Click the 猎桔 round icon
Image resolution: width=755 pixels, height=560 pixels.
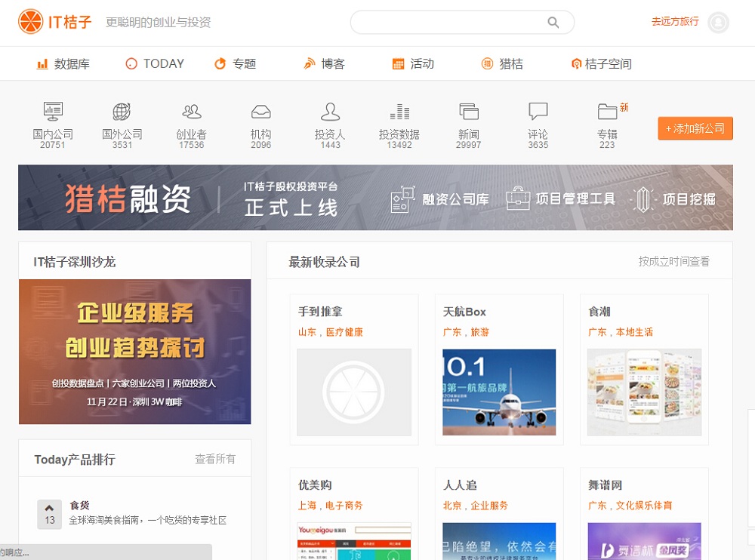487,63
